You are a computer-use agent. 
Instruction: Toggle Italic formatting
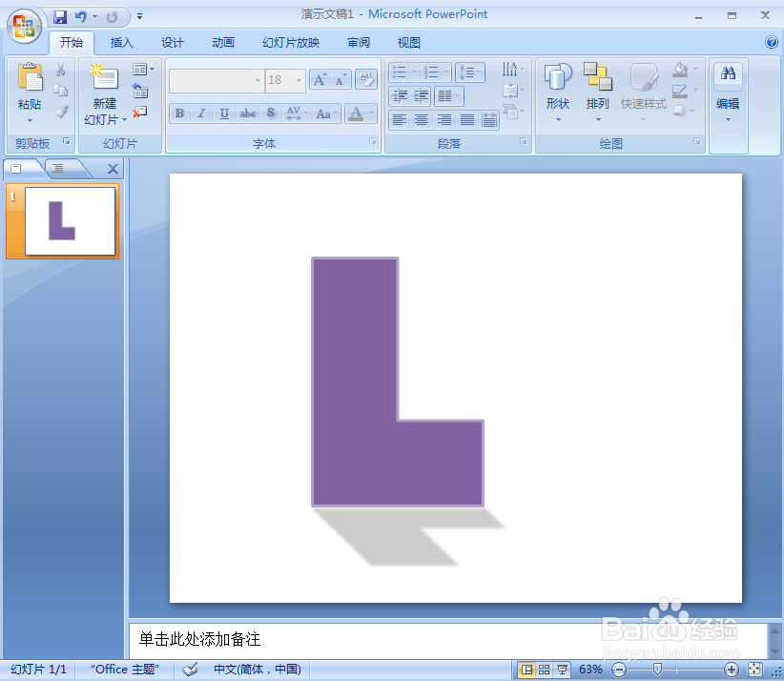click(x=201, y=113)
